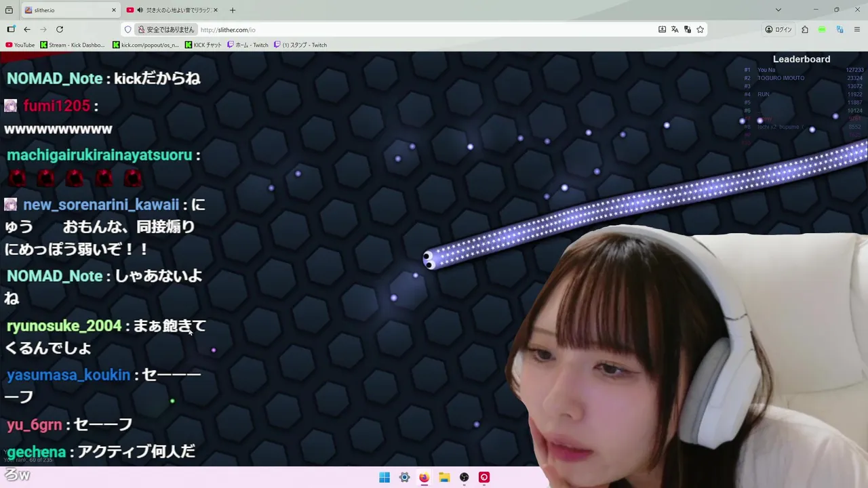Bookmark this page with the star icon

701,29
